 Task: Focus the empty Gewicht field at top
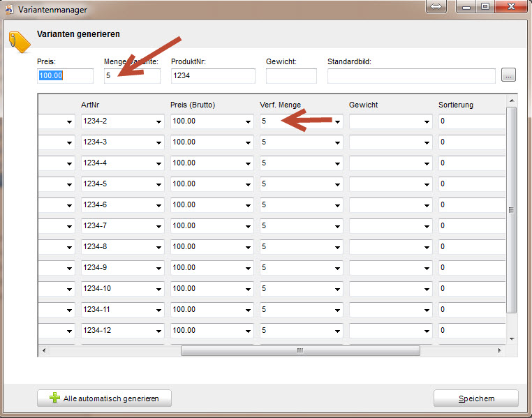click(290, 76)
